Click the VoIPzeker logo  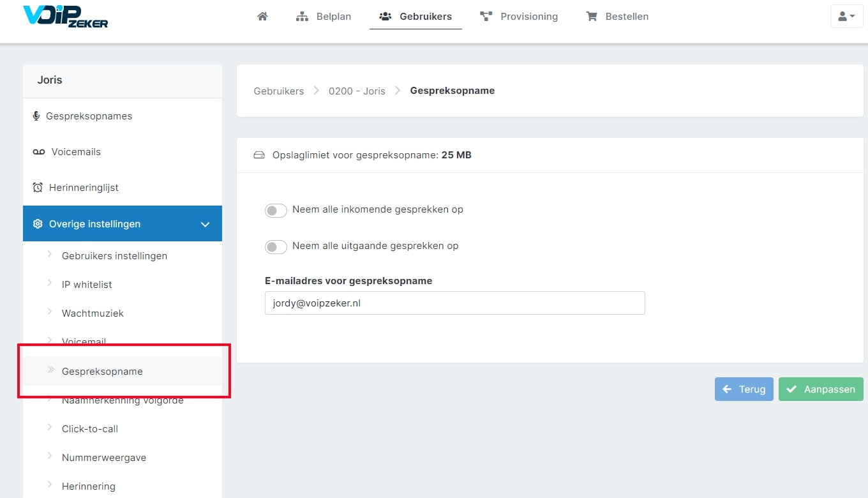coord(65,17)
